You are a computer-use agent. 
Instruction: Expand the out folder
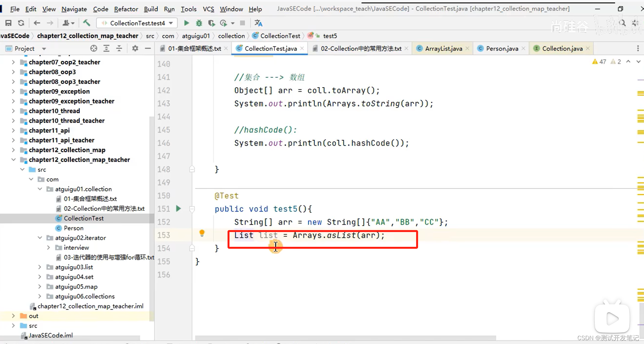coord(13,316)
